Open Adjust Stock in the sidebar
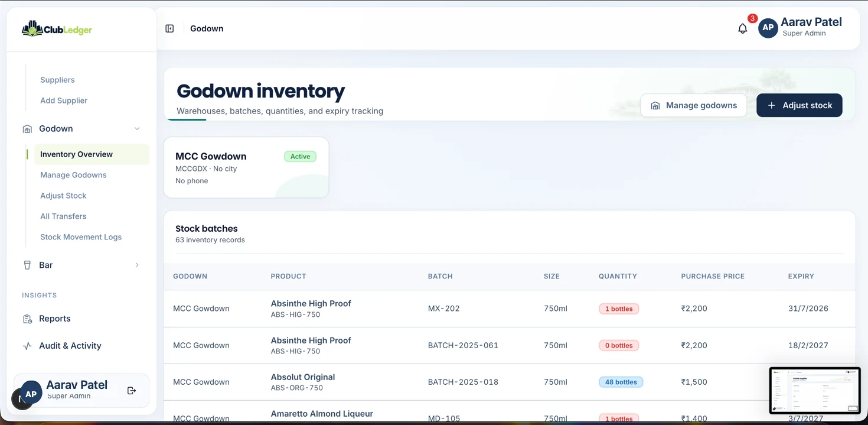 pyautogui.click(x=63, y=196)
